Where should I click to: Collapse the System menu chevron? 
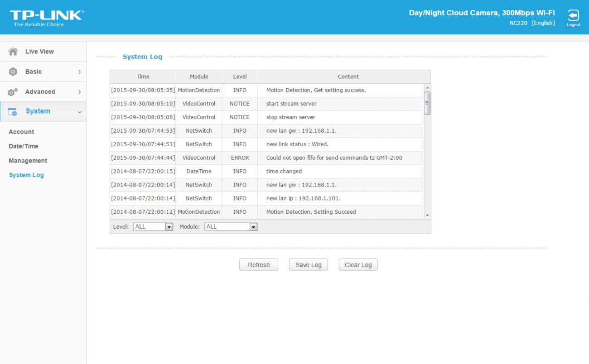[79, 112]
